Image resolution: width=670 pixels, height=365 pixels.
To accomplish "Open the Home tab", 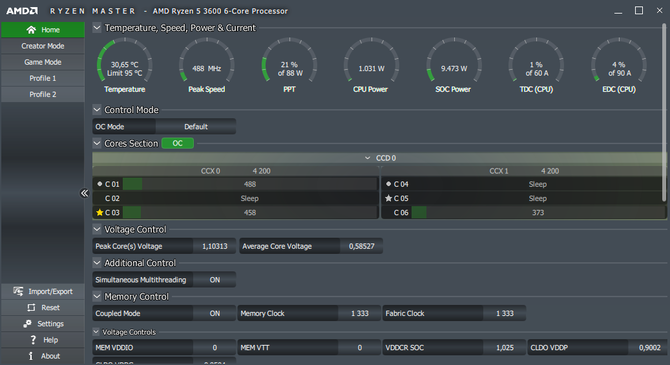I will pyautogui.click(x=43, y=29).
